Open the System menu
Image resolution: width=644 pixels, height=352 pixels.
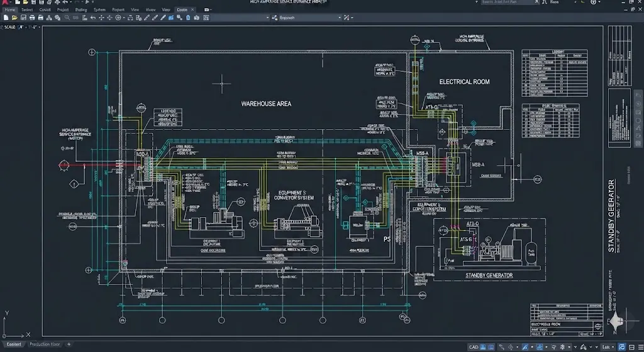click(x=99, y=9)
